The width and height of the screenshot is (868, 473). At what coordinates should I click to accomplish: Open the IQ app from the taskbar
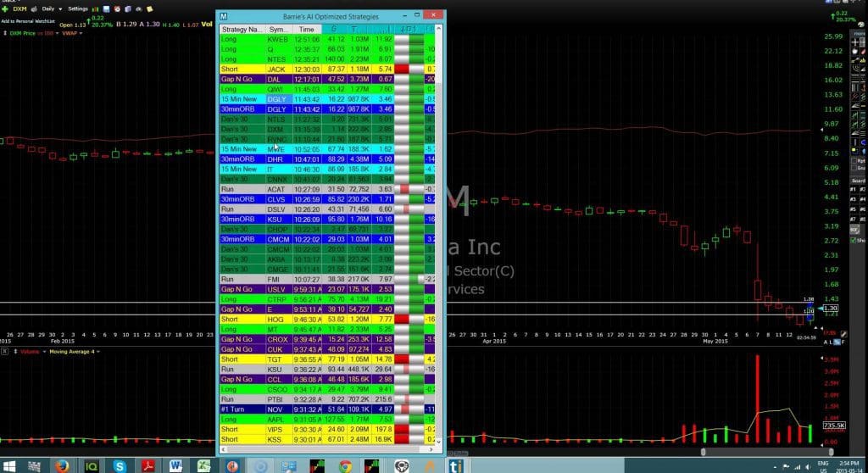[91, 466]
